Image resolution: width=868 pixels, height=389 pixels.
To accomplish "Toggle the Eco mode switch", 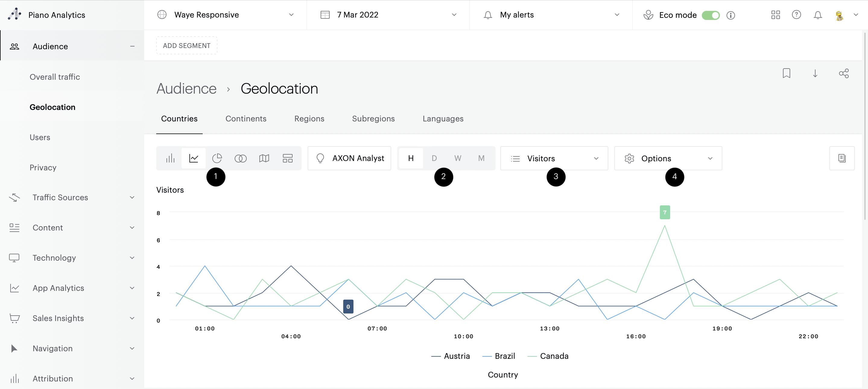I will pos(710,15).
